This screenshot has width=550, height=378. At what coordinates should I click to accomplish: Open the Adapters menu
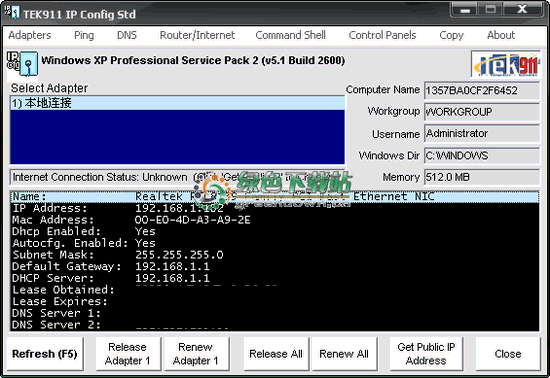coord(30,35)
